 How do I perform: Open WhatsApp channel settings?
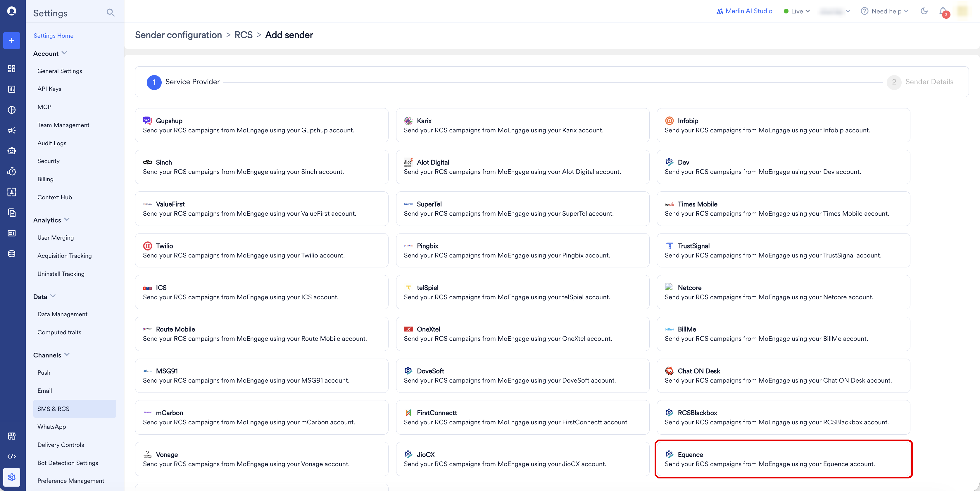pos(52,427)
